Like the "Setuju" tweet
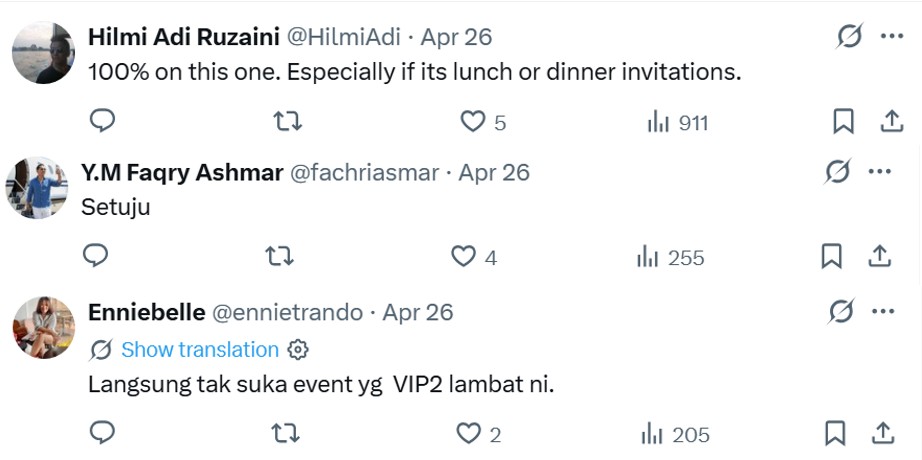922x460 pixels. [463, 257]
